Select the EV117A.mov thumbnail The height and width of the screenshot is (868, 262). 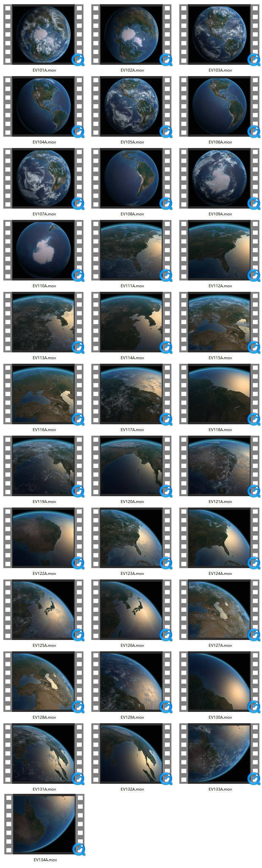pos(131,394)
